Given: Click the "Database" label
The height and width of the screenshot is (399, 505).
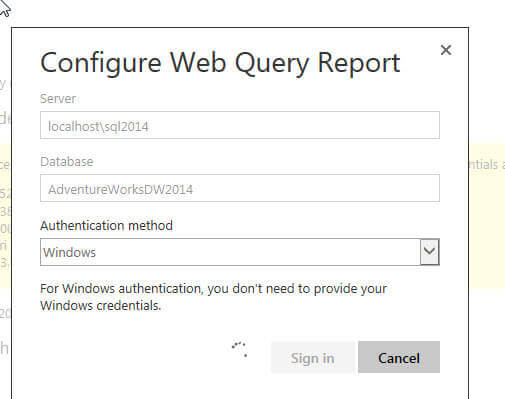Looking at the screenshot, I should pyautogui.click(x=67, y=162).
